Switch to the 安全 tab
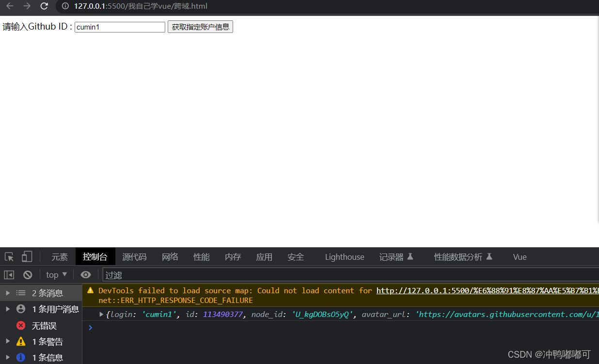 pos(296,257)
